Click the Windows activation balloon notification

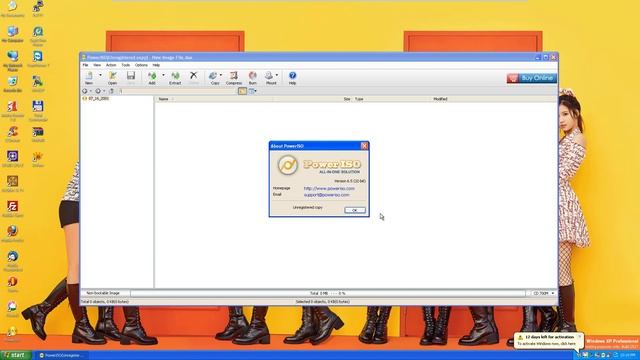click(x=549, y=340)
